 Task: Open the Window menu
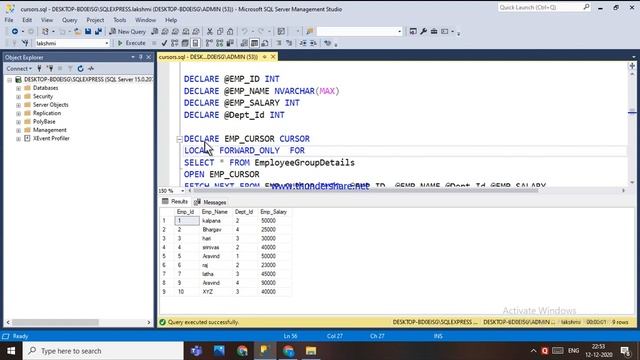tap(145, 20)
